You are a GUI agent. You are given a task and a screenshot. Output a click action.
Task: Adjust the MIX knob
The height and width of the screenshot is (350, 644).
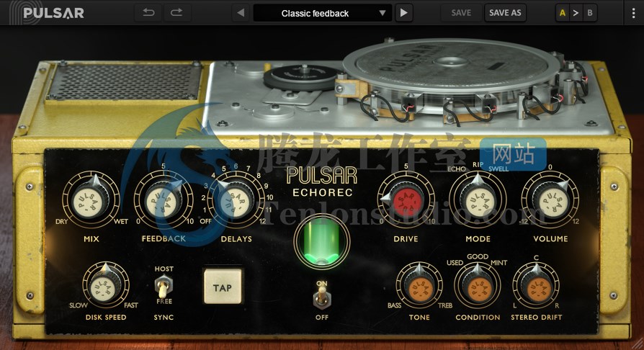91,200
